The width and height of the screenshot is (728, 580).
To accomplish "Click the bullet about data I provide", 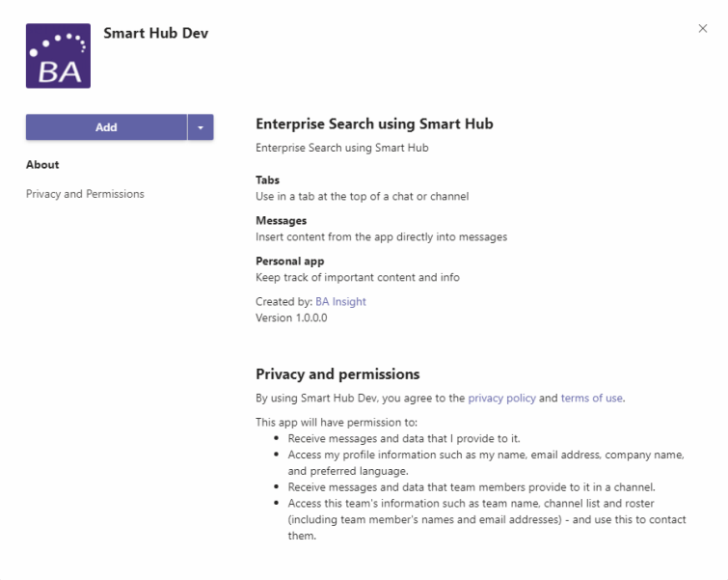I will tap(404, 438).
